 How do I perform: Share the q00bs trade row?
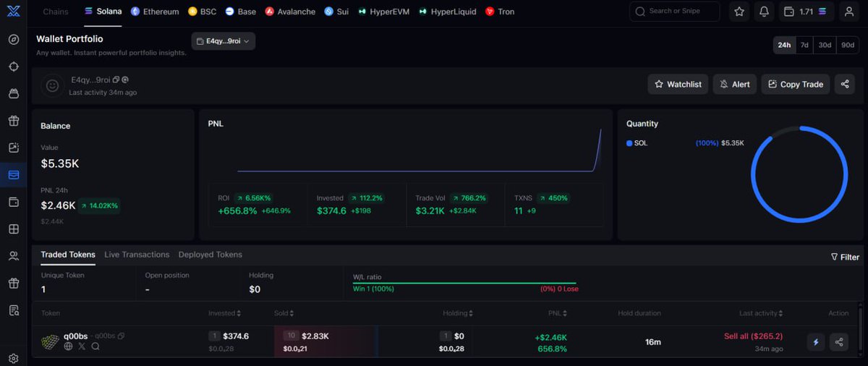[839, 342]
